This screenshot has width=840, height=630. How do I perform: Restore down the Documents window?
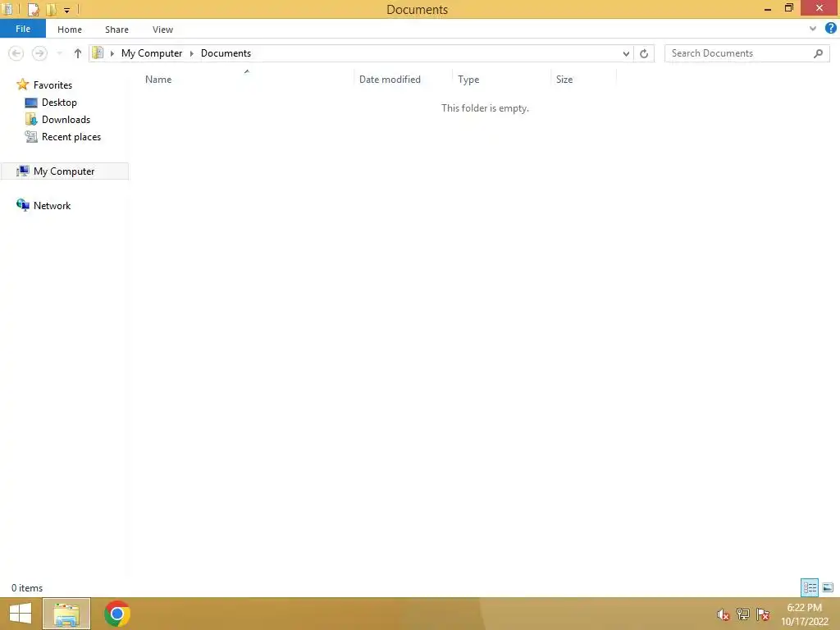(x=788, y=8)
